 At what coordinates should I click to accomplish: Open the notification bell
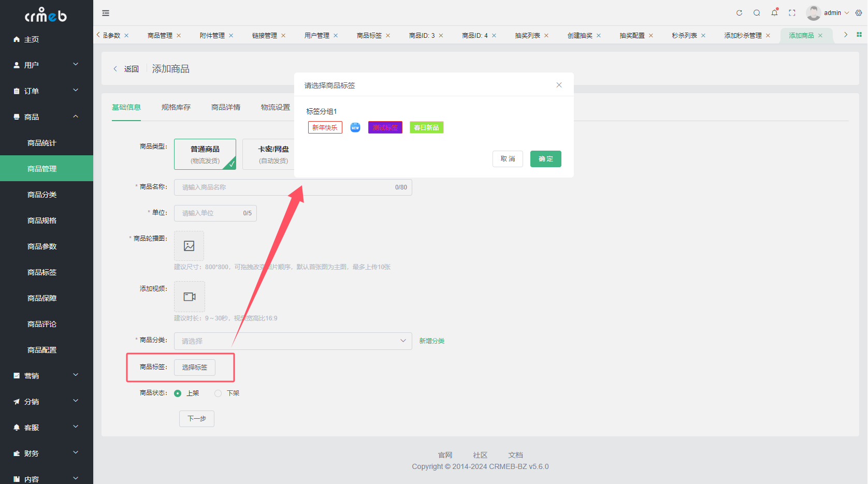[x=774, y=13]
